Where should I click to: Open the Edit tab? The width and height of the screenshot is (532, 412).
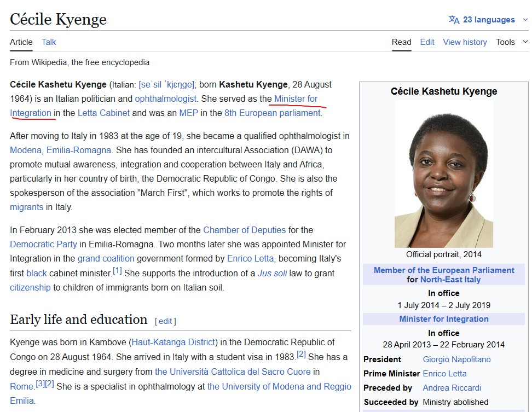point(427,42)
